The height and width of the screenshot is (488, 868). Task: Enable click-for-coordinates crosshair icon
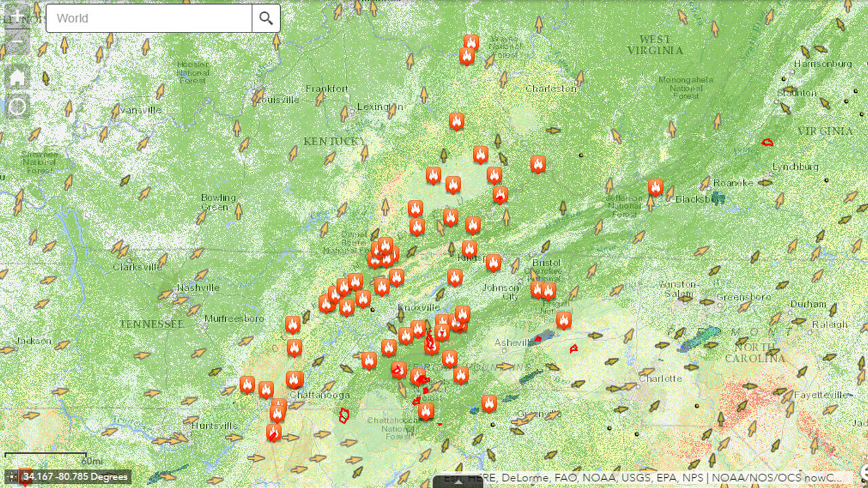click(x=12, y=477)
